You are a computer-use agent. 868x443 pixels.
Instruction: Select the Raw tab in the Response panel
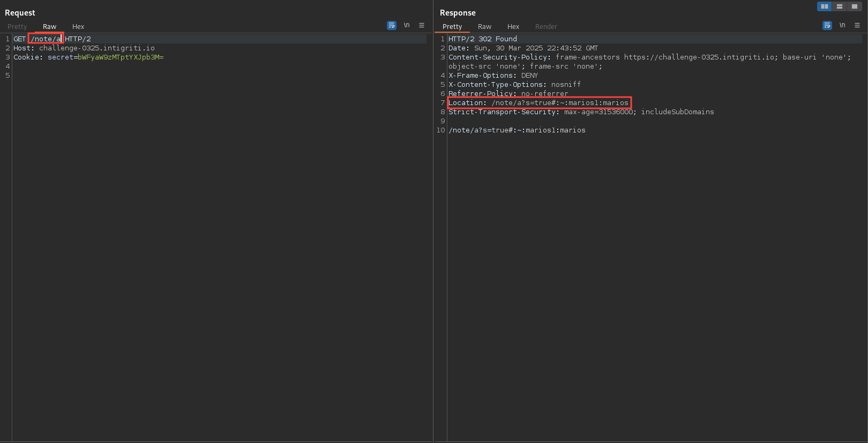[x=484, y=27]
